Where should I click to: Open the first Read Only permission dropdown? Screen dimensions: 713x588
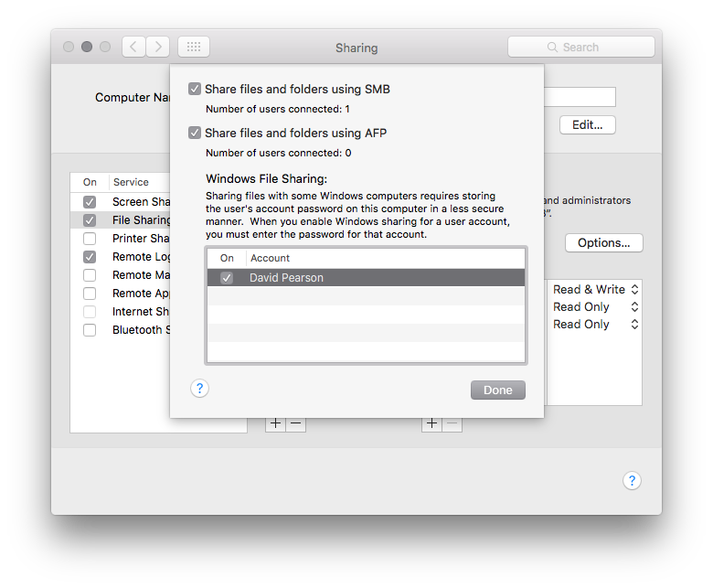[595, 306]
